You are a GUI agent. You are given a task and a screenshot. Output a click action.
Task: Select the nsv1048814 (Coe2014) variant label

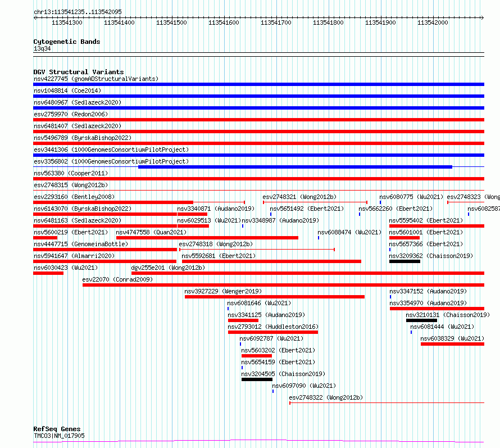67,90
